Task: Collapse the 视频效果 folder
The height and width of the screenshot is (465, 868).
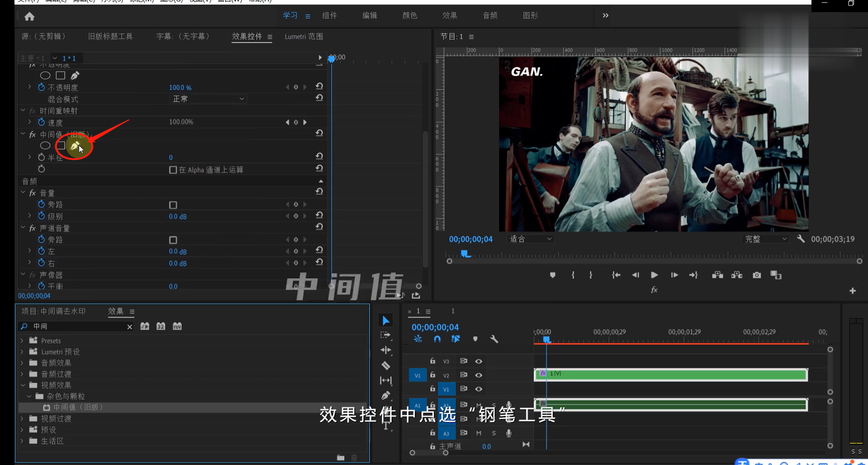Action: point(22,385)
